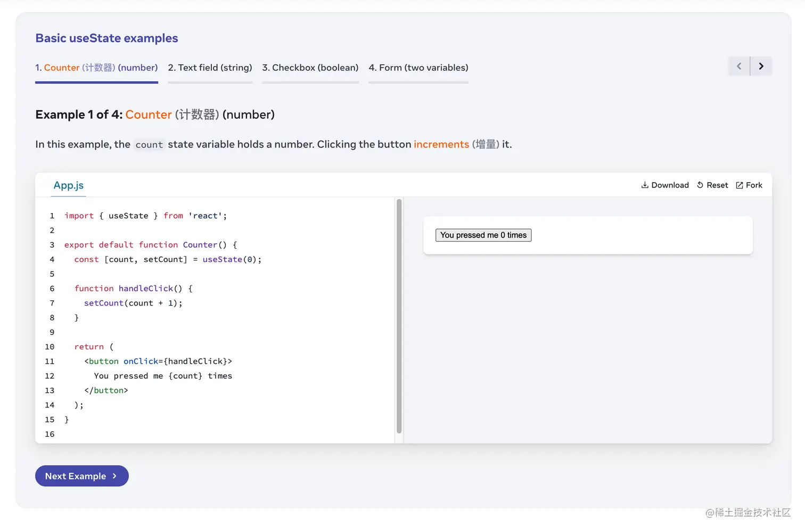
Task: Select the Counter (number) tab
Action: click(x=96, y=68)
